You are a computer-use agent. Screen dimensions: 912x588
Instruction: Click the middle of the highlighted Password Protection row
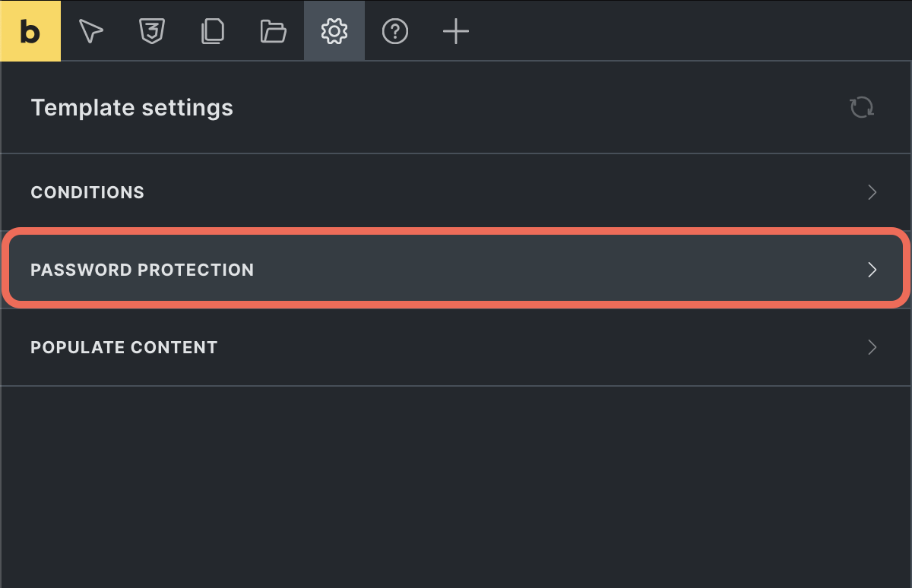[456, 270]
